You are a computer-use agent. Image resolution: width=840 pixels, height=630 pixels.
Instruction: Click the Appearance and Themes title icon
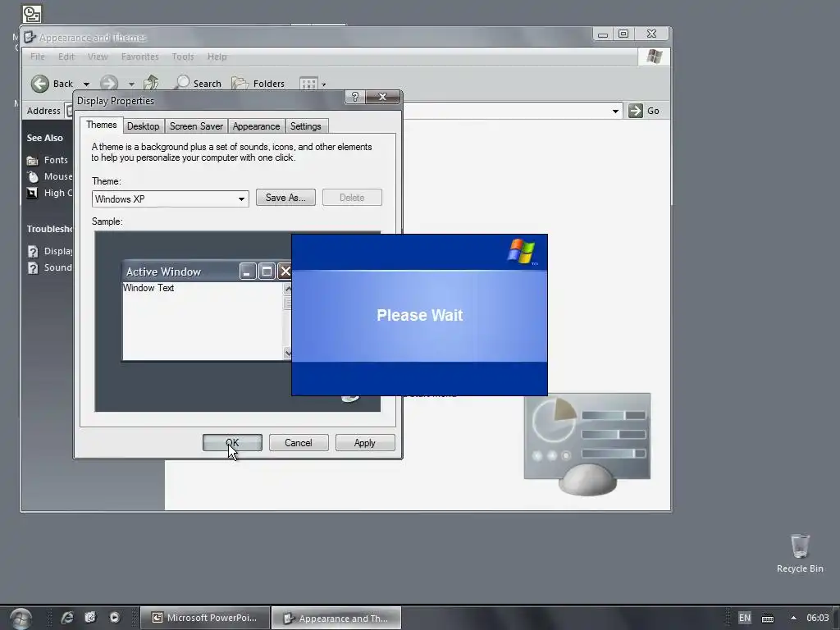click(x=30, y=38)
